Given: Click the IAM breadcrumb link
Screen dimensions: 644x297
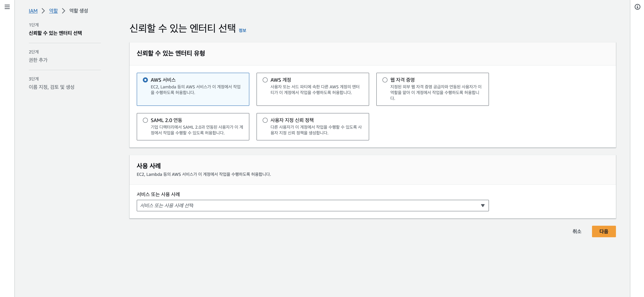Looking at the screenshot, I should point(33,11).
